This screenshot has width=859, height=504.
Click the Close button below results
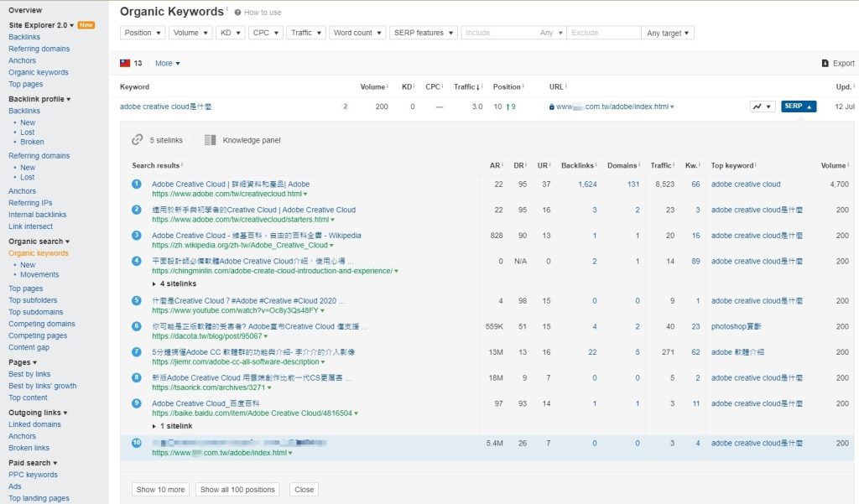[304, 489]
